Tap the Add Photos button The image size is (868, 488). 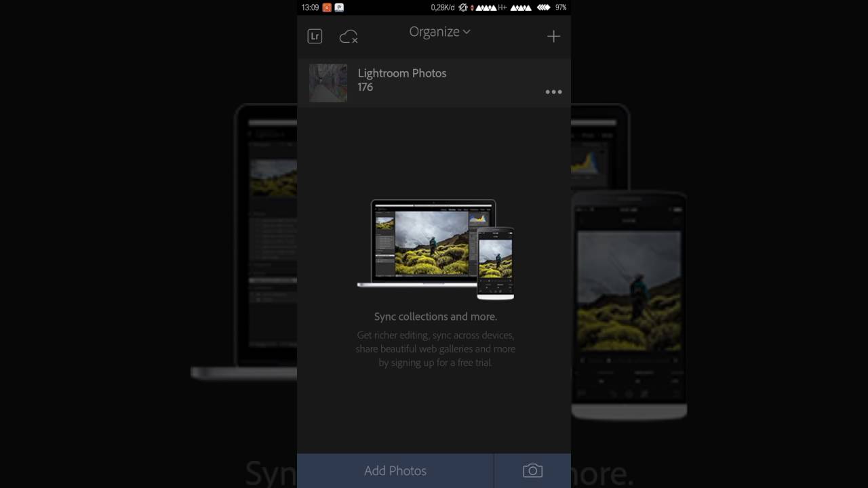[x=395, y=470]
